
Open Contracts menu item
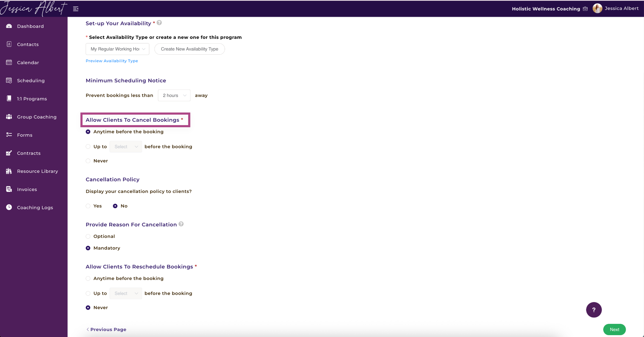point(29,153)
